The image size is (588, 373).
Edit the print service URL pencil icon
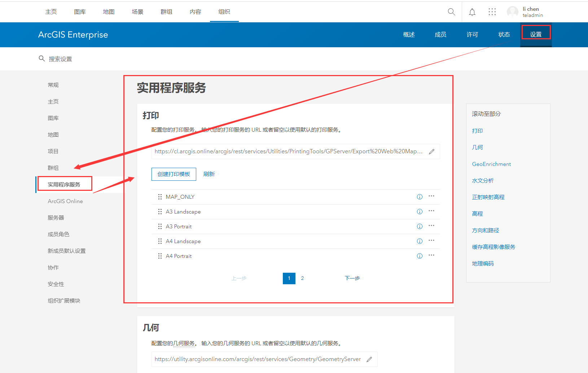[x=432, y=152]
